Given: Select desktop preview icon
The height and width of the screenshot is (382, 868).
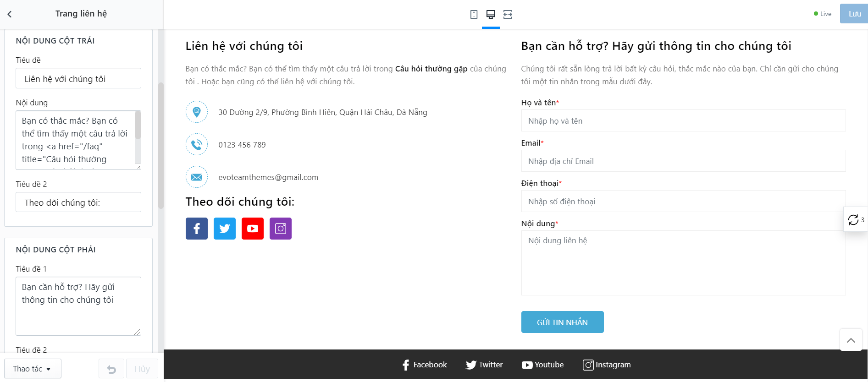Looking at the screenshot, I should pyautogui.click(x=491, y=15).
